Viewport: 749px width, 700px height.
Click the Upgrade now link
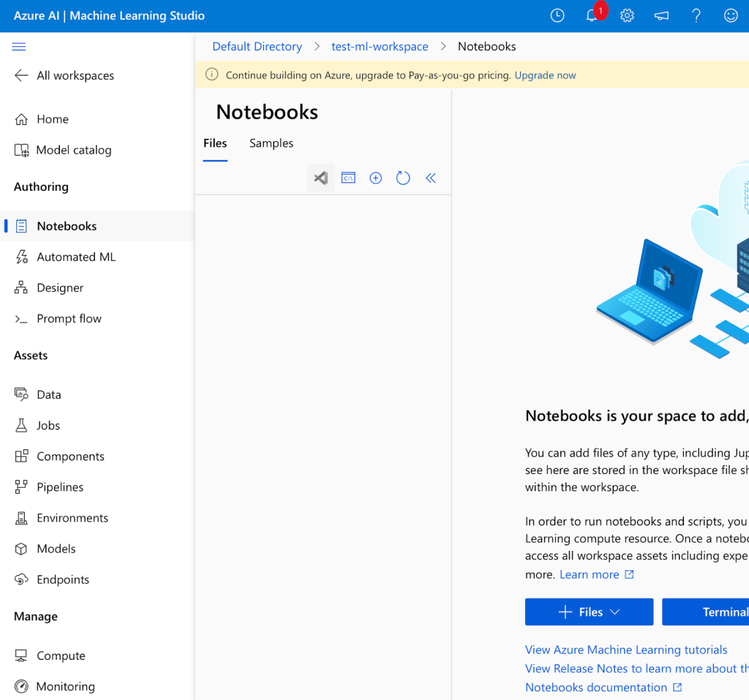tap(545, 75)
